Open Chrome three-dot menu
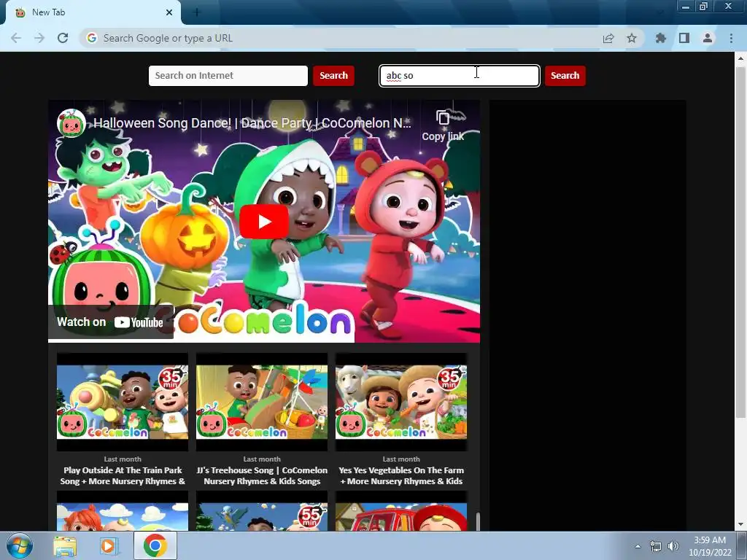The image size is (747, 560). (731, 38)
